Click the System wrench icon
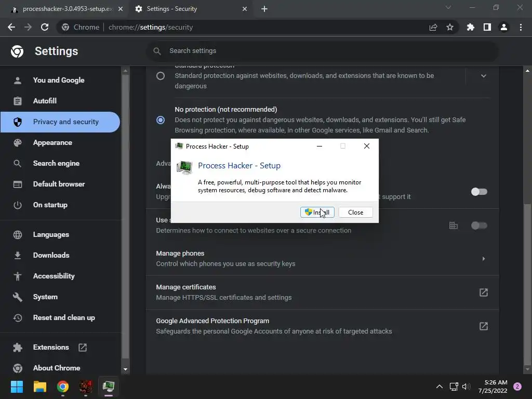The height and width of the screenshot is (399, 532). [x=17, y=297]
